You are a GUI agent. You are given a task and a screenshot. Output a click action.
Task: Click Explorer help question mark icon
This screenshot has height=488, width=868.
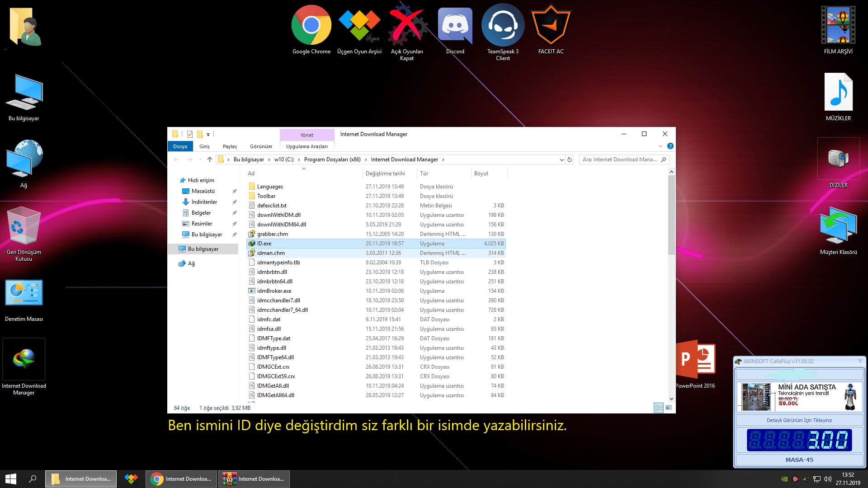670,146
